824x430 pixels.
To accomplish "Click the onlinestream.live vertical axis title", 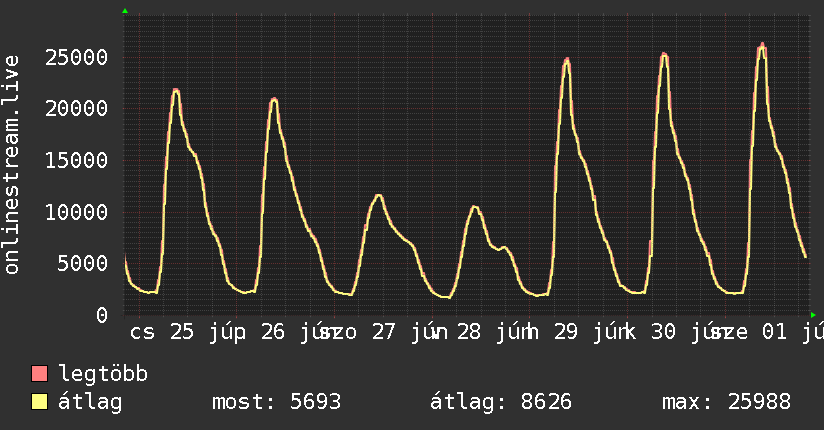I will click(11, 165).
